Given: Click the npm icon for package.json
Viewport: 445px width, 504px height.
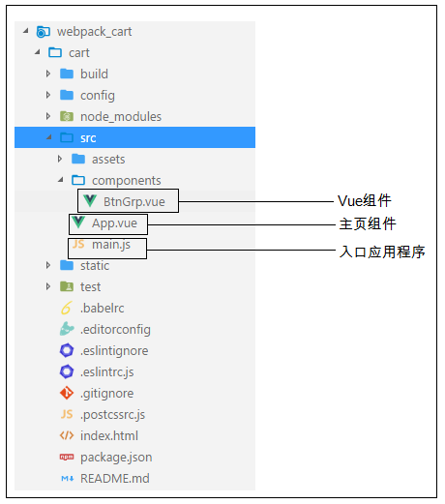Looking at the screenshot, I should (x=67, y=457).
